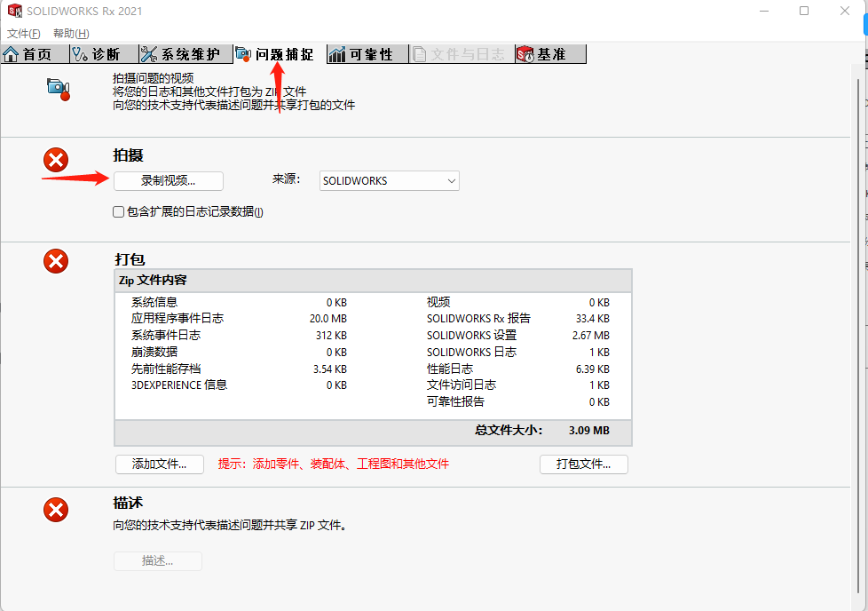Image resolution: width=868 pixels, height=611 pixels.
Task: Click the video camera record icon
Action: click(x=59, y=89)
